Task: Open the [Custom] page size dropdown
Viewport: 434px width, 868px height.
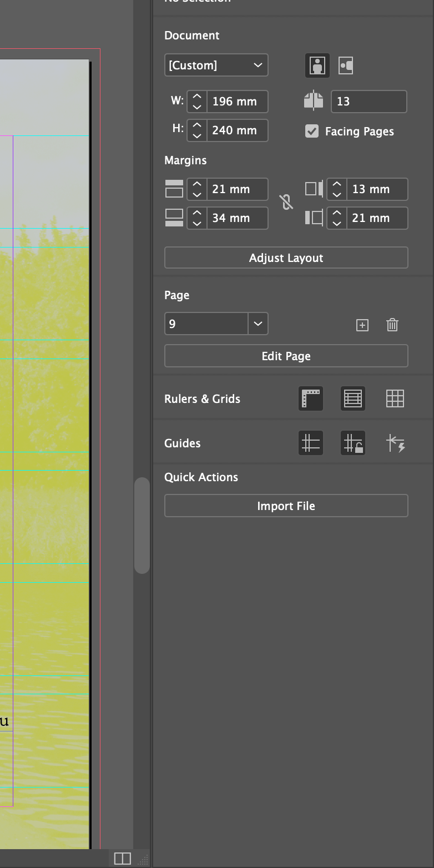Action: tap(216, 65)
